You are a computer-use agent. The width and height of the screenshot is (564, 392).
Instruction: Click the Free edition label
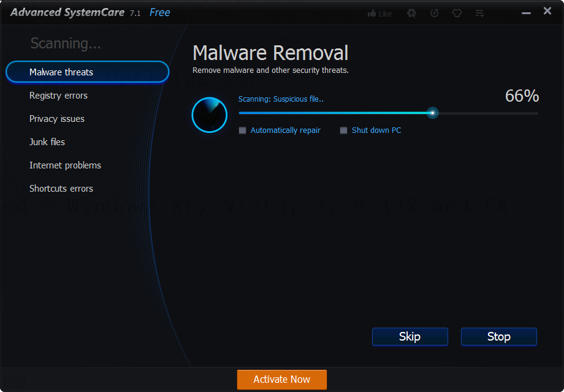[x=160, y=13]
